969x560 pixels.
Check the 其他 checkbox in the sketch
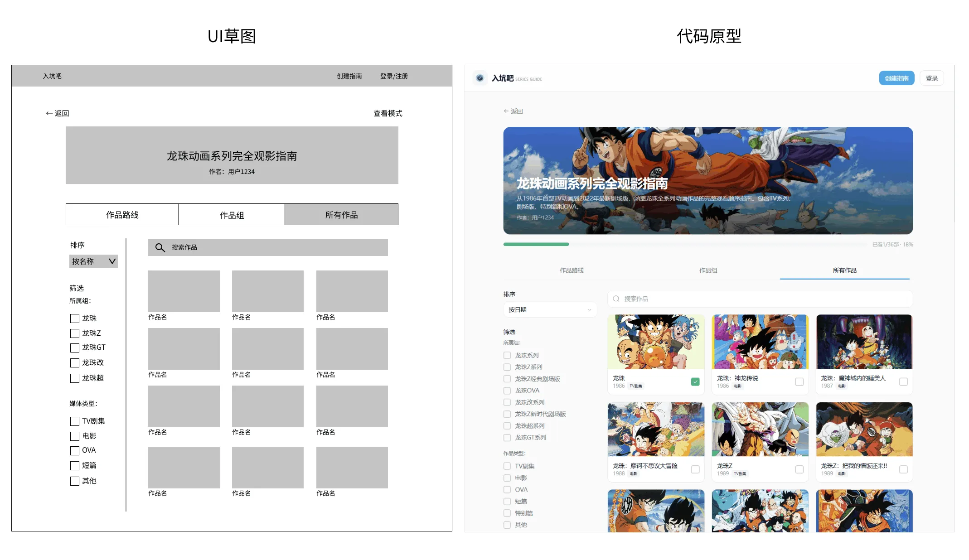(75, 481)
